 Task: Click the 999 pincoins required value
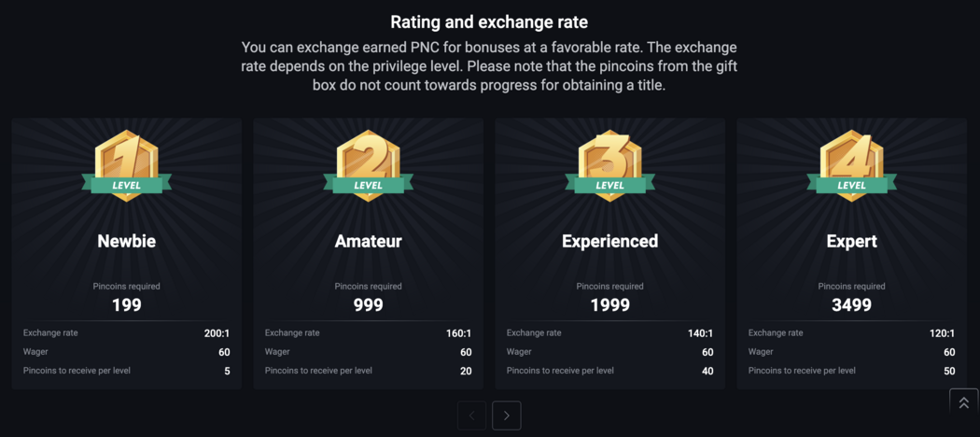pyautogui.click(x=368, y=304)
